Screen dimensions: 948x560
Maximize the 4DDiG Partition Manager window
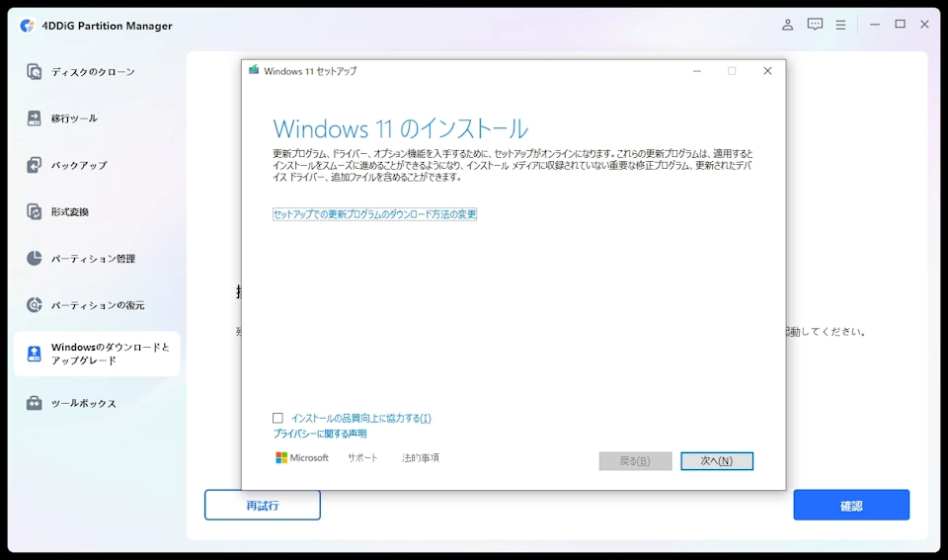point(901,24)
